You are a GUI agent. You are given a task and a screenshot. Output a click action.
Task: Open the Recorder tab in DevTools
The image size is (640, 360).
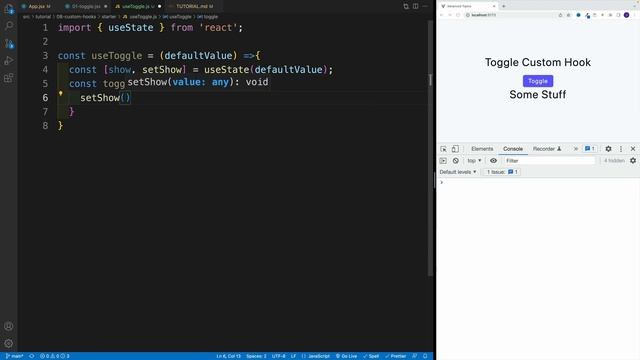(547, 149)
